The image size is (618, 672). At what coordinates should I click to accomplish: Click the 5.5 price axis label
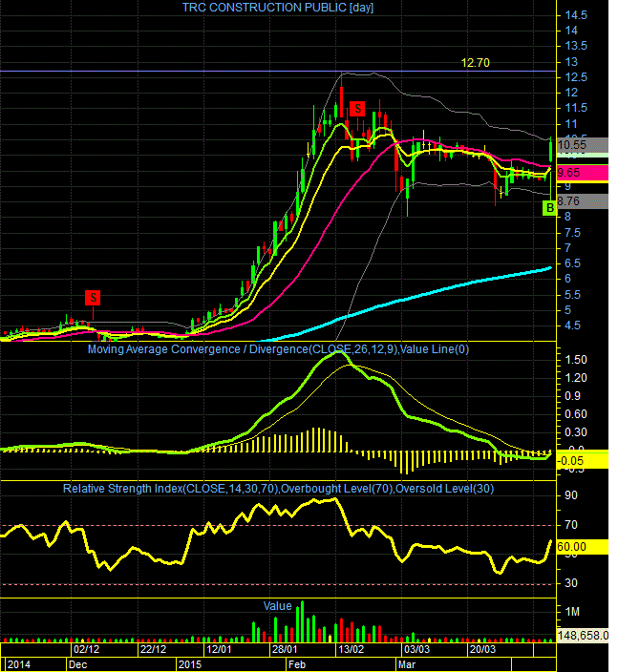(x=572, y=295)
